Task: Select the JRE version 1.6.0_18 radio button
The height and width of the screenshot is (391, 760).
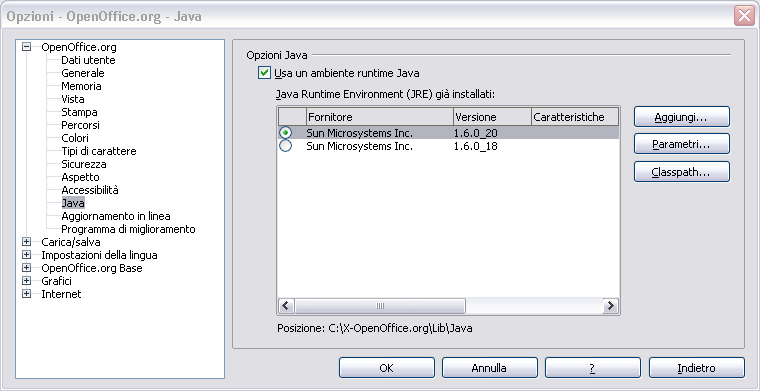Action: tap(286, 146)
